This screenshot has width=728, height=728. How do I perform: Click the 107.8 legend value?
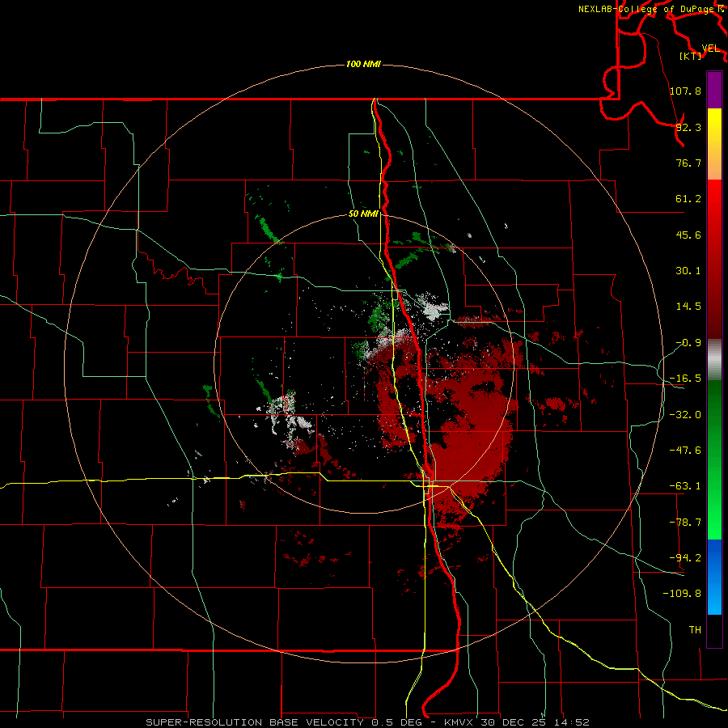(x=685, y=91)
